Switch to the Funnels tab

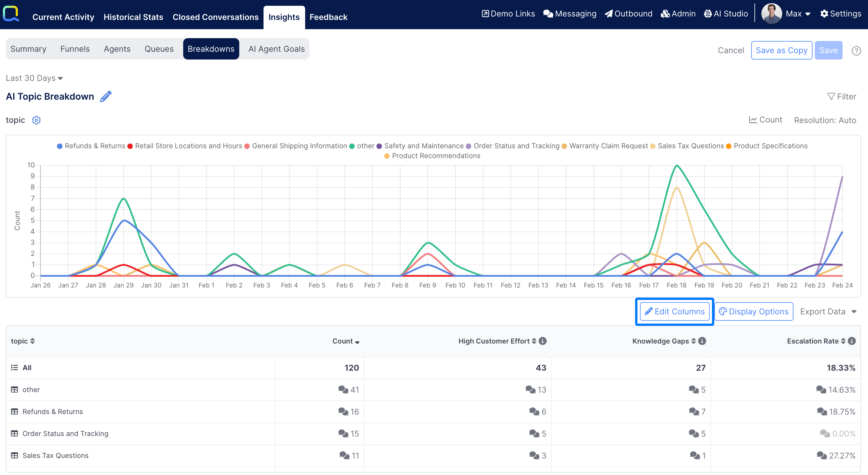(75, 49)
